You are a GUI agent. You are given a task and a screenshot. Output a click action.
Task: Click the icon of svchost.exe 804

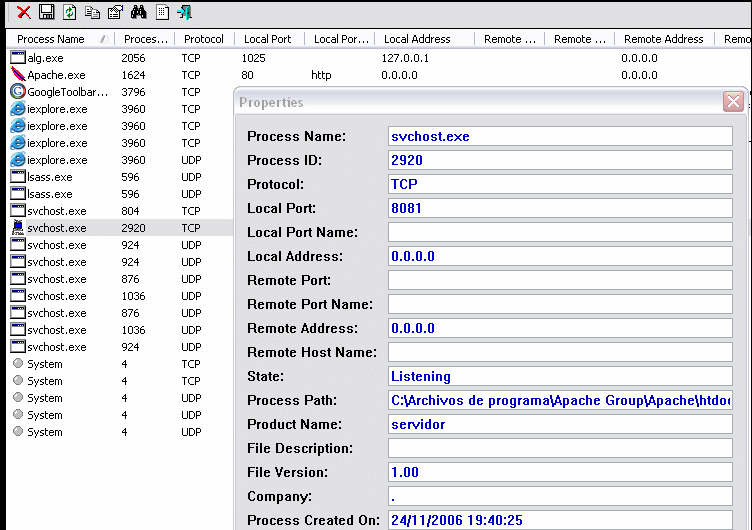pos(18,211)
